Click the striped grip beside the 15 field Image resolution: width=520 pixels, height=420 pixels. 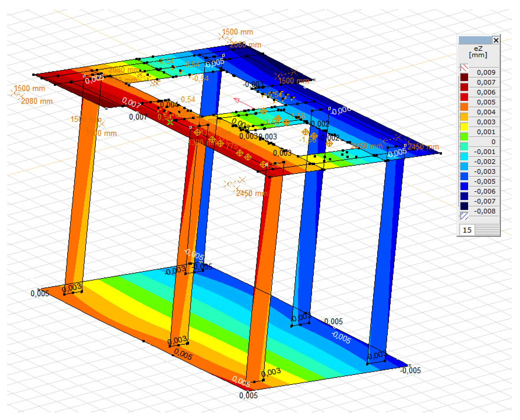pos(487,230)
